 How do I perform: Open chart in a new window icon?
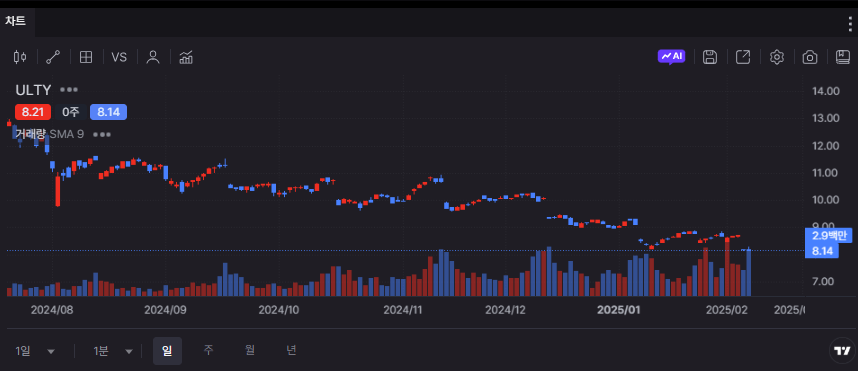point(743,57)
